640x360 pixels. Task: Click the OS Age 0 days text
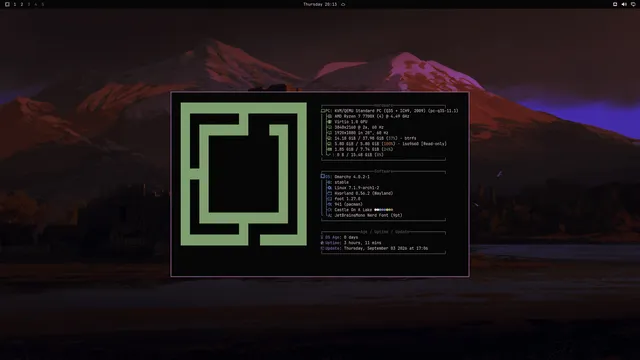351,237
